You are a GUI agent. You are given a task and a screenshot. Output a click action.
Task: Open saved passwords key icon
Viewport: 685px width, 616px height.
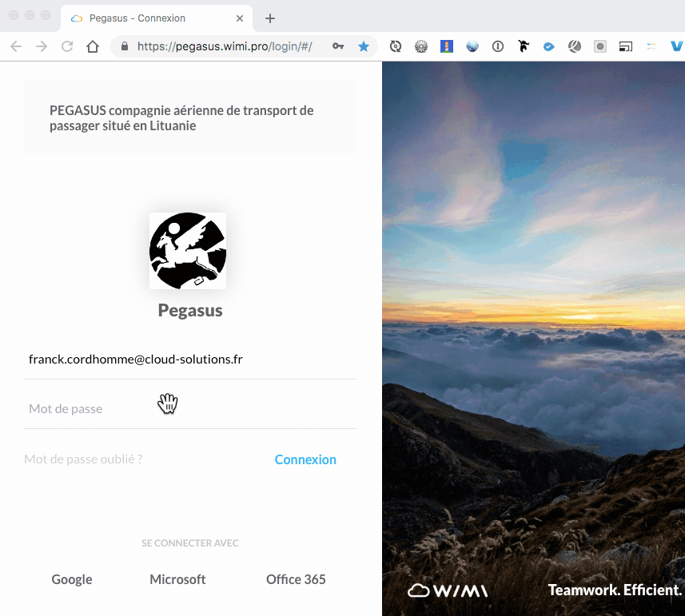tap(338, 46)
